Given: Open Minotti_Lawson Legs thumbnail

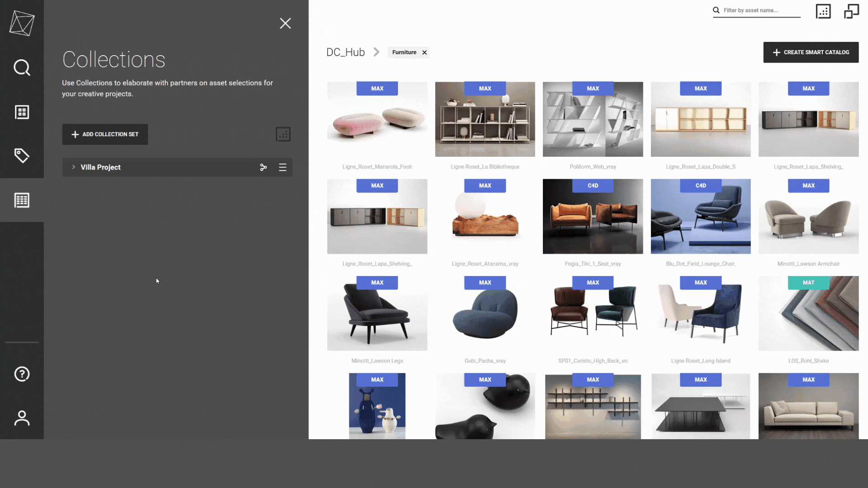Looking at the screenshot, I should pyautogui.click(x=377, y=314).
